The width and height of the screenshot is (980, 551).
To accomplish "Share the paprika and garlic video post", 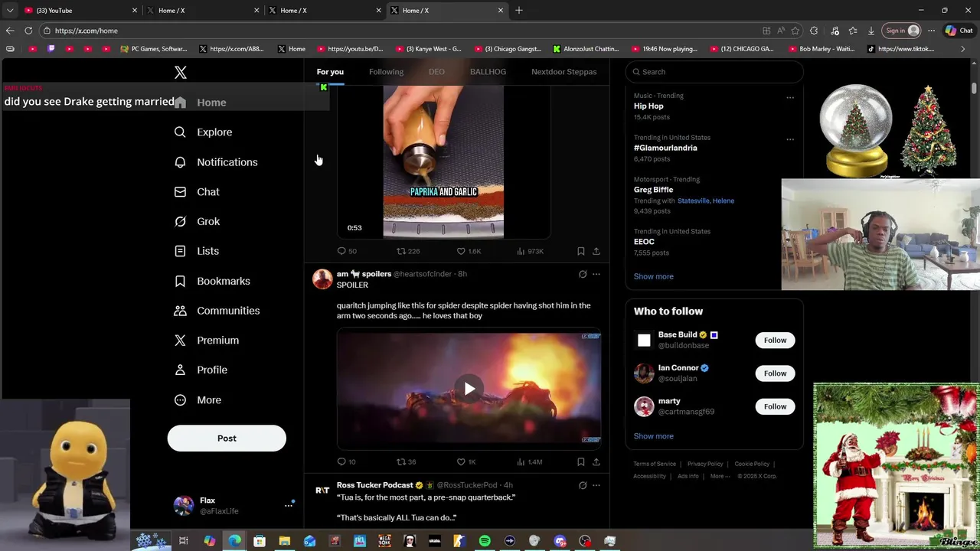I will coord(596,251).
